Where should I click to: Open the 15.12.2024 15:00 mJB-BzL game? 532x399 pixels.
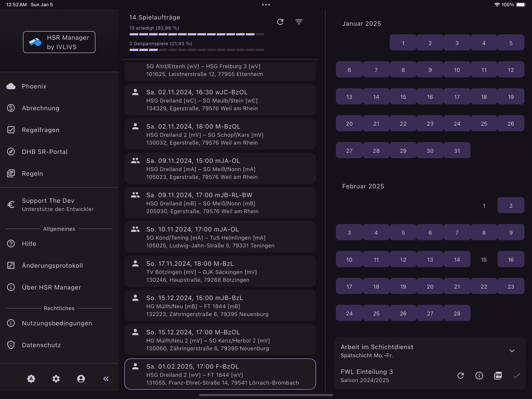220,306
